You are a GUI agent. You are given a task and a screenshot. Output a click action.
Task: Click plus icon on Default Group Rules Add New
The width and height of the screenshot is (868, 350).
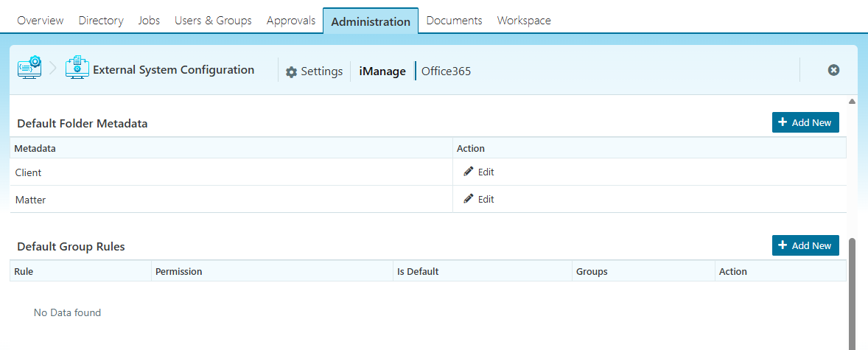pos(783,245)
